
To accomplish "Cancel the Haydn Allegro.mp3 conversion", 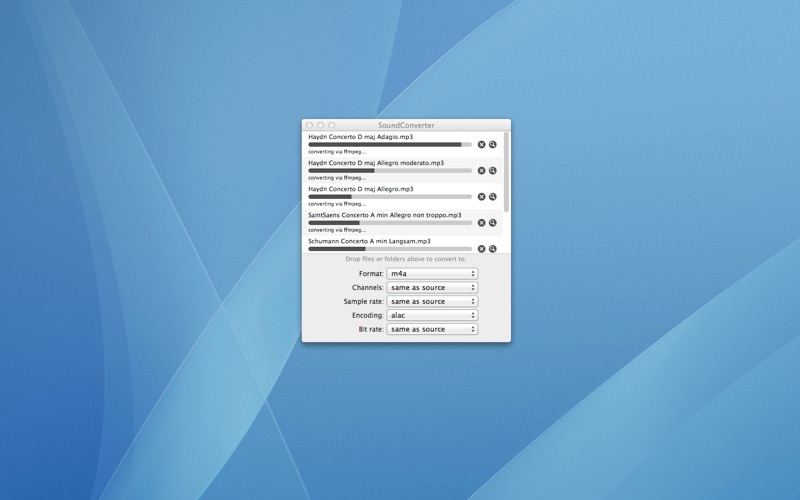I will click(481, 197).
